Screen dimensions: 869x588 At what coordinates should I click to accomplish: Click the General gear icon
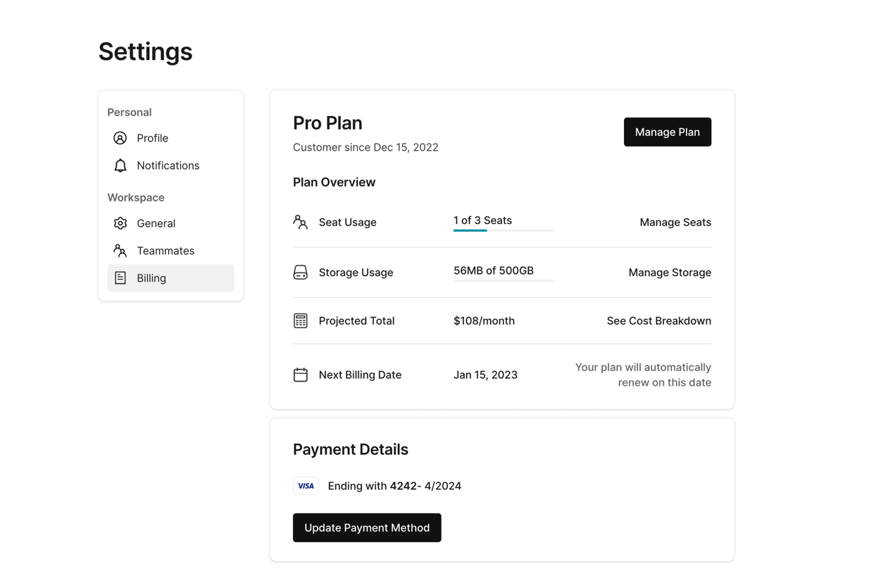pyautogui.click(x=120, y=223)
